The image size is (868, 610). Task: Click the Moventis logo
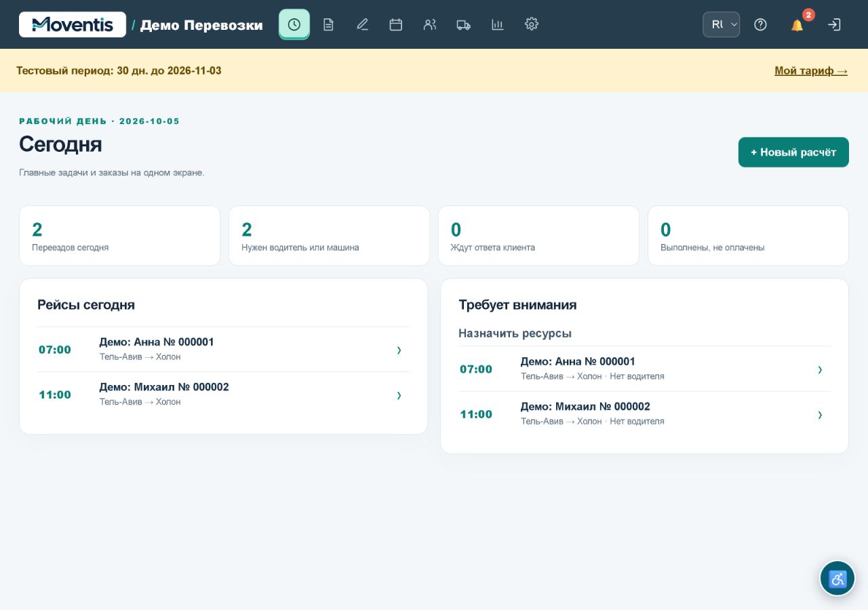coord(73,24)
